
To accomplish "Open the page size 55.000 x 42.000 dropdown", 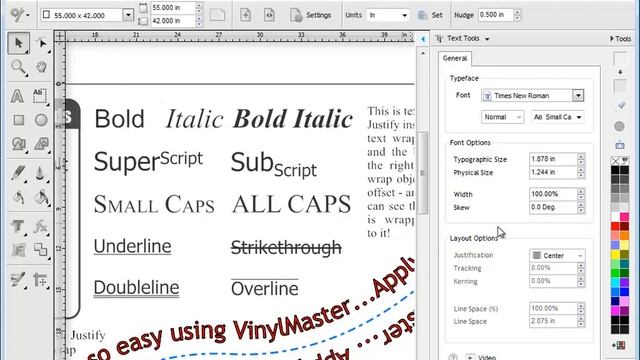I will click(128, 15).
